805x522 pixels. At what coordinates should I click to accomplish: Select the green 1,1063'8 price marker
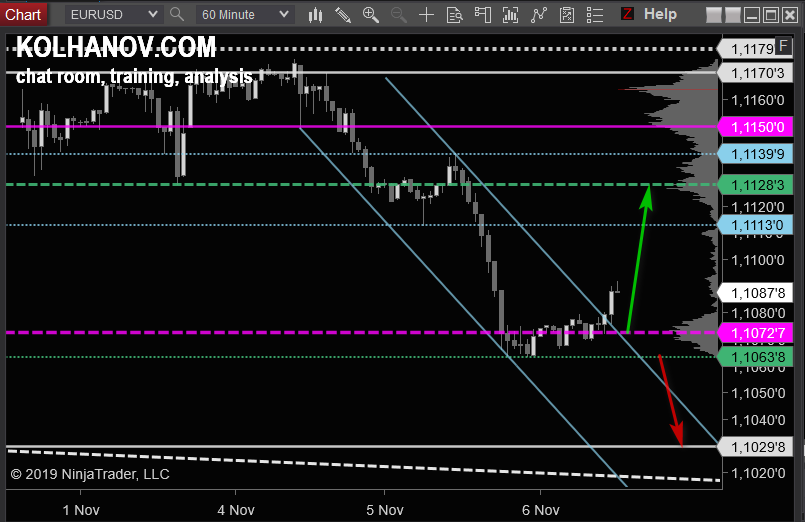756,357
